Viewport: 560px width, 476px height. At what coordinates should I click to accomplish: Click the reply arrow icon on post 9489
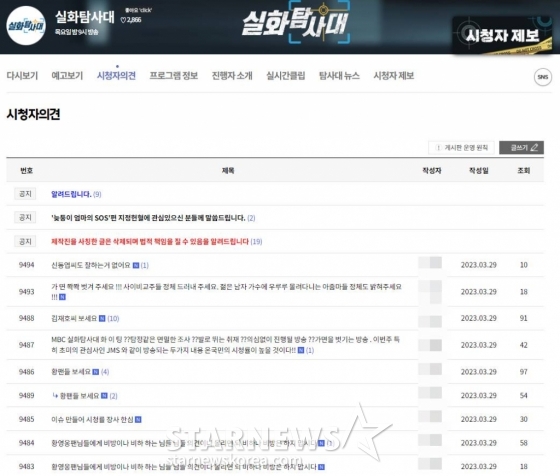pyautogui.click(x=55, y=395)
